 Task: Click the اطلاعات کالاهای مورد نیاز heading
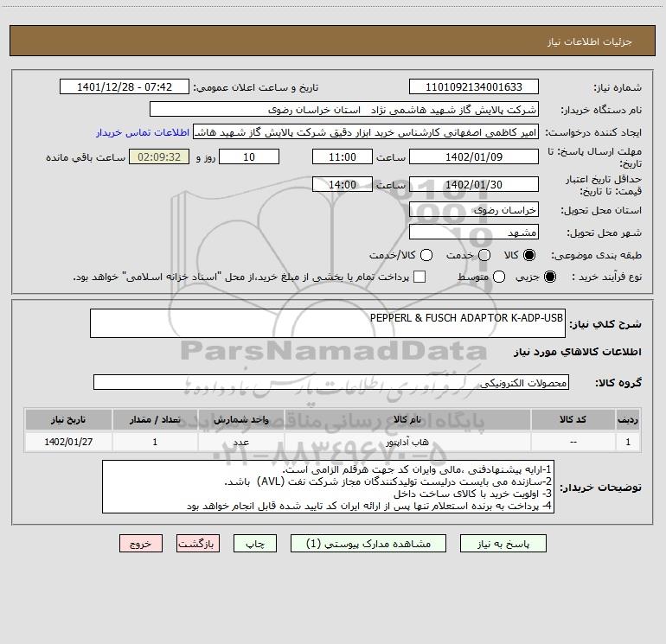[578, 352]
